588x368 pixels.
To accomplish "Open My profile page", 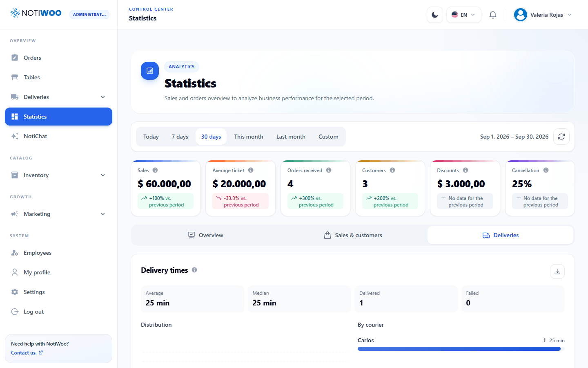I will coord(58,272).
